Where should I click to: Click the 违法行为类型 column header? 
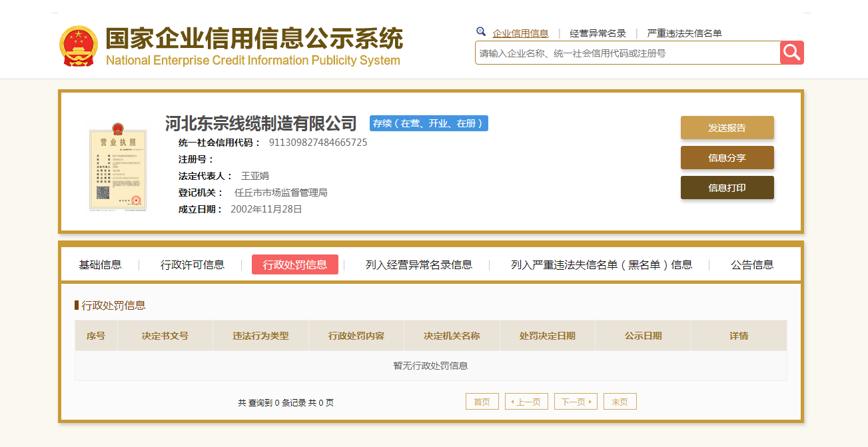tap(260, 336)
